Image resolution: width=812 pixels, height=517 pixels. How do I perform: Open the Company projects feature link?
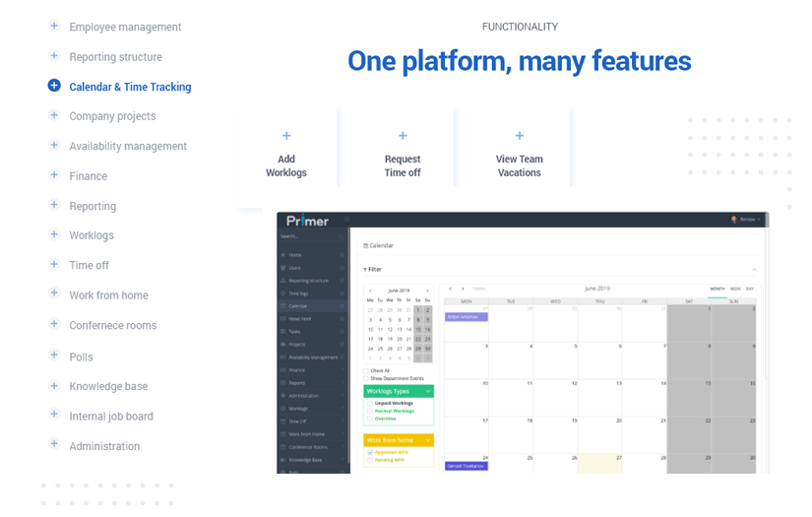pos(112,116)
